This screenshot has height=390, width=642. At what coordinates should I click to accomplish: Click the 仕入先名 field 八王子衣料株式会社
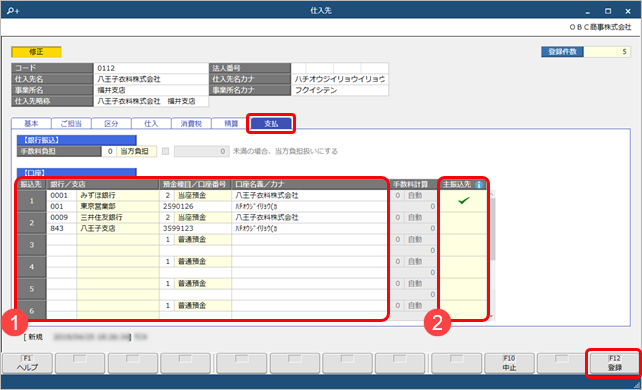[x=151, y=79]
